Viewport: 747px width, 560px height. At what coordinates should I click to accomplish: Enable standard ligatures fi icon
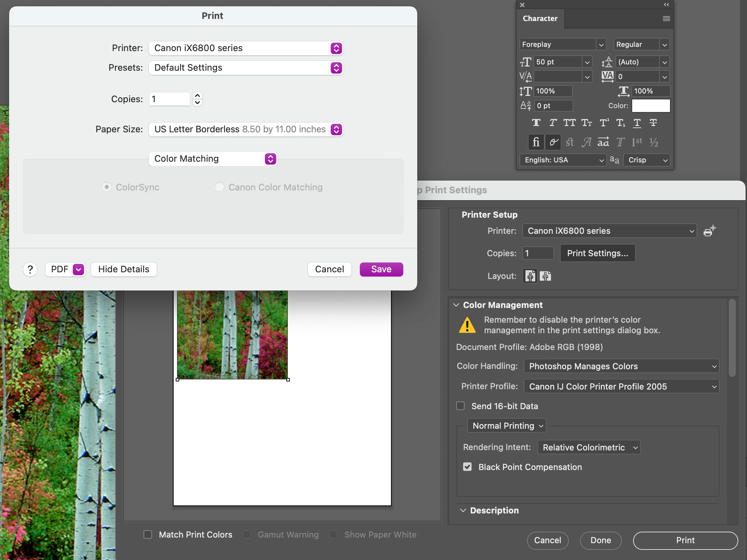point(536,142)
